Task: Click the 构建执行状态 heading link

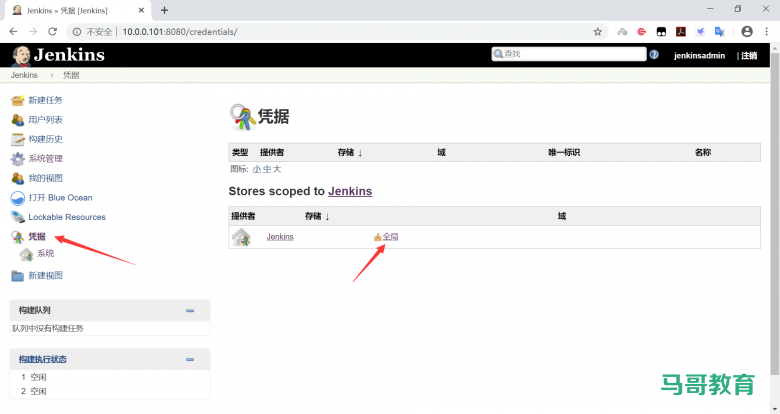Action: click(x=43, y=359)
